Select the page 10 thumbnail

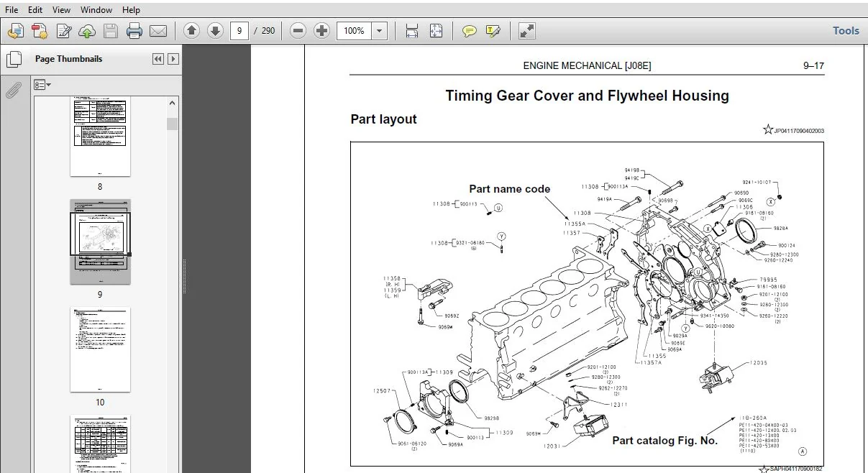point(100,349)
